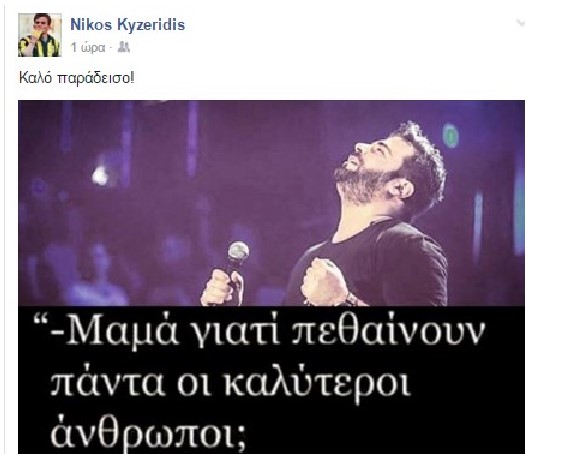Open the Nikos Kyzeridis profile name link
Image resolution: width=577 pixels, height=454 pixels.
pyautogui.click(x=127, y=25)
